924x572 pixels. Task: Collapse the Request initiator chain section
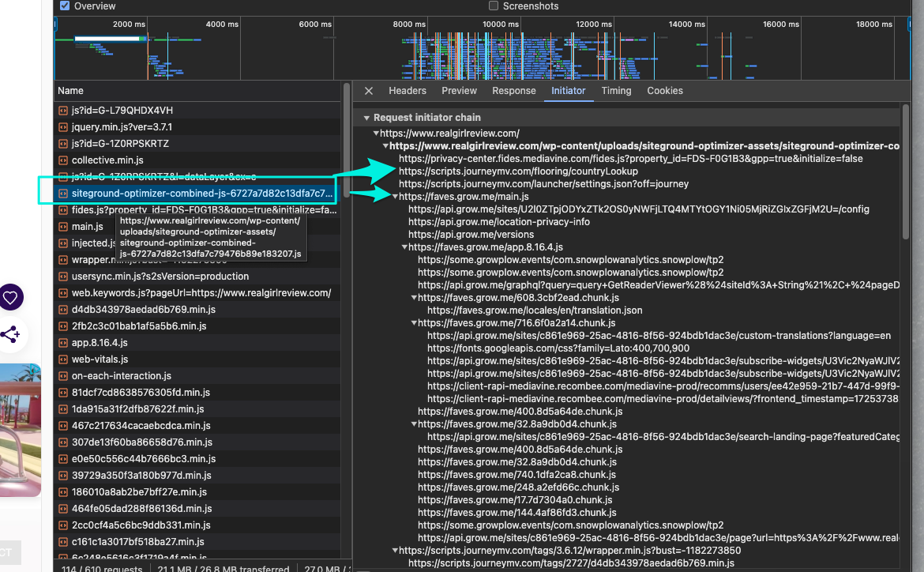(x=366, y=118)
